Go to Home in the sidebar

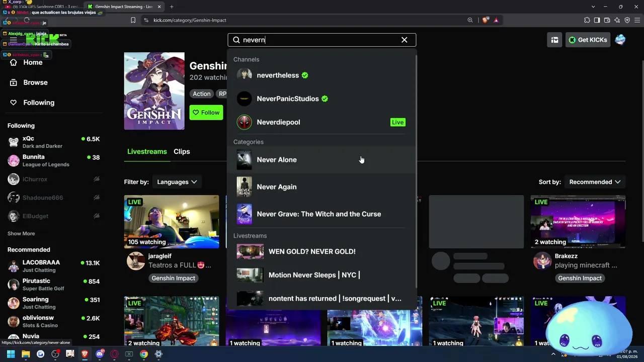click(x=33, y=62)
